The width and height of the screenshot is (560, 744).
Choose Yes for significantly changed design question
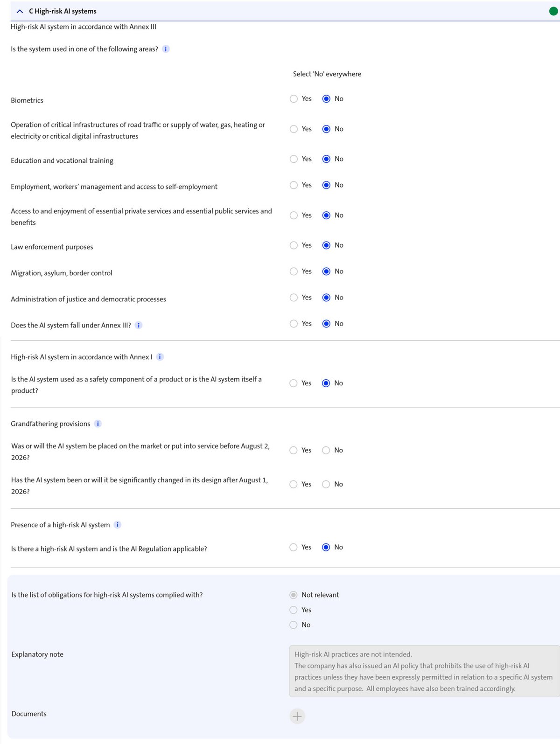click(294, 484)
